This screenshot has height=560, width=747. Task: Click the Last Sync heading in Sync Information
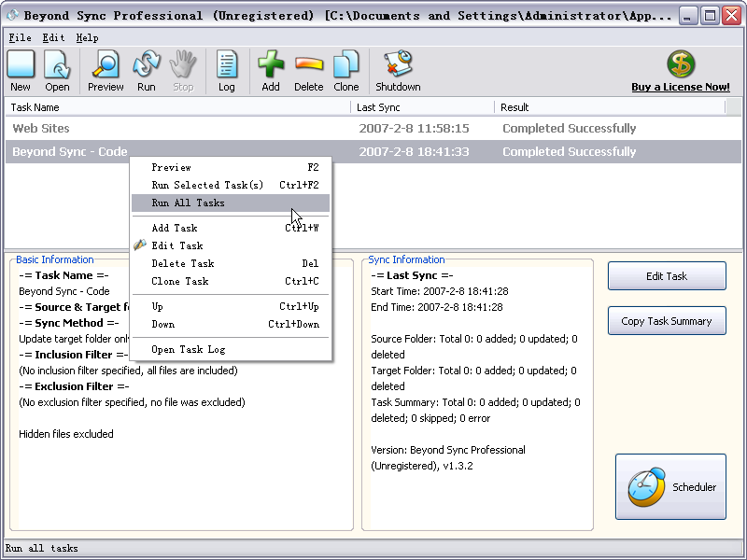[412, 275]
